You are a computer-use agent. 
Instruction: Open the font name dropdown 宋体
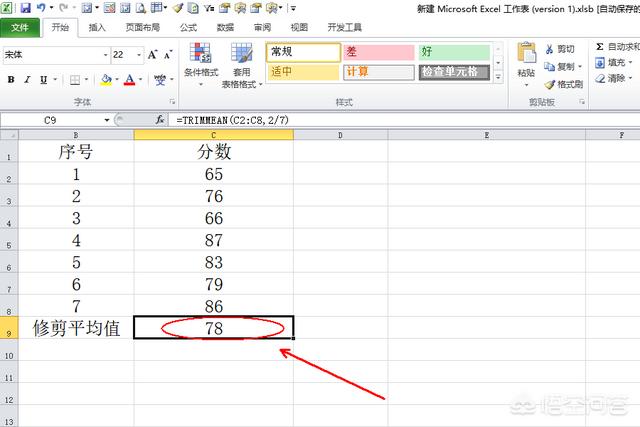point(106,55)
